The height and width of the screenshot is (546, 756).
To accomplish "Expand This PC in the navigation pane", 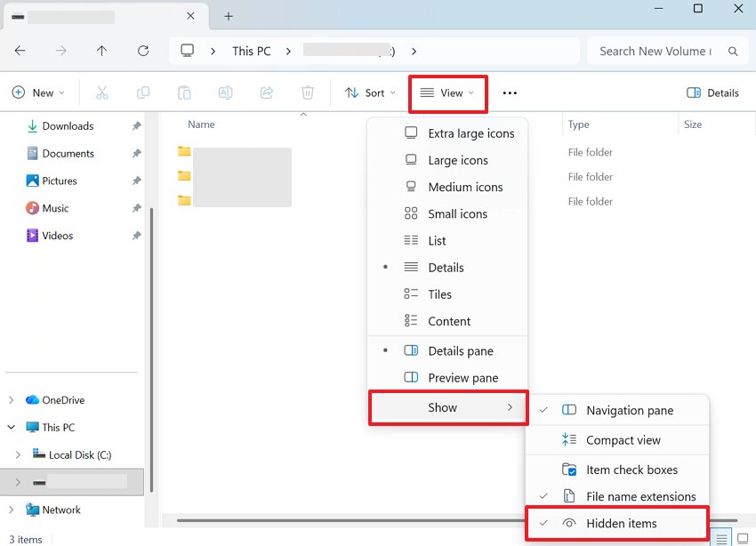I will [12, 427].
